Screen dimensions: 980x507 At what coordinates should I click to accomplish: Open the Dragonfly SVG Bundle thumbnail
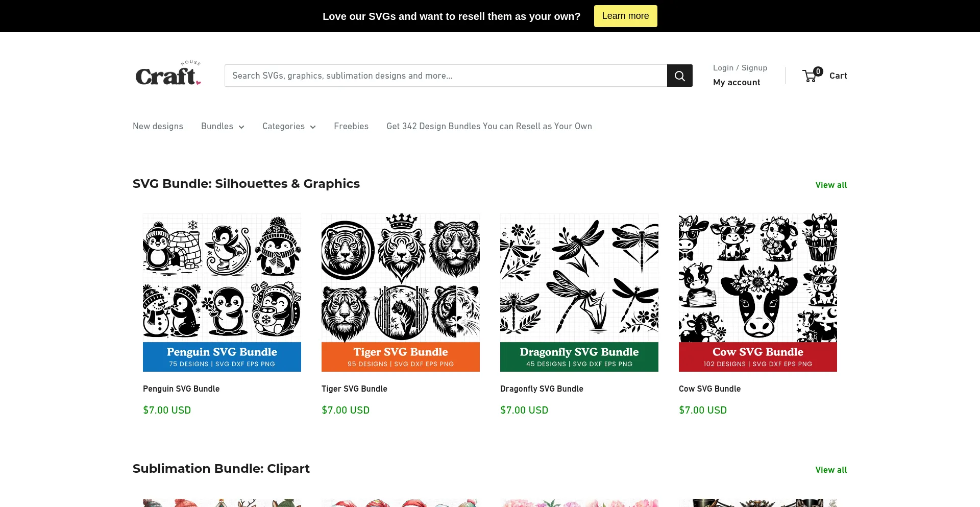pyautogui.click(x=579, y=292)
